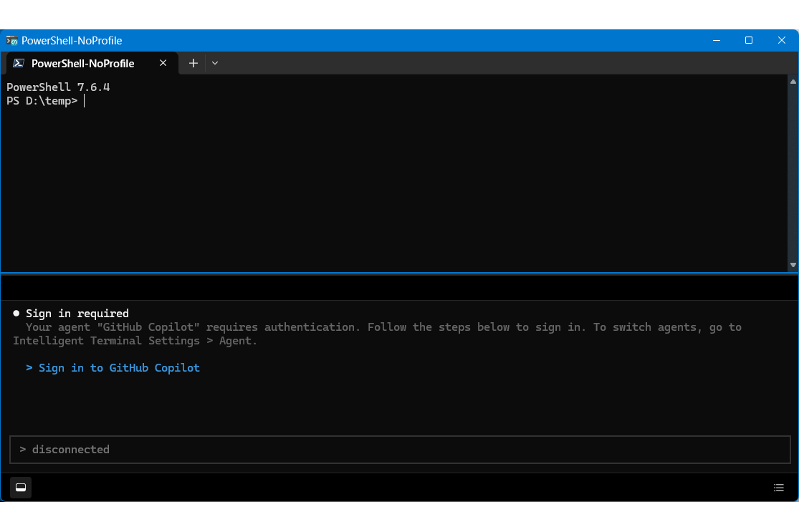The image size is (799, 532).
Task: Click the 'Intelligent Terminal Settings > Agent.' text
Action: tap(135, 341)
